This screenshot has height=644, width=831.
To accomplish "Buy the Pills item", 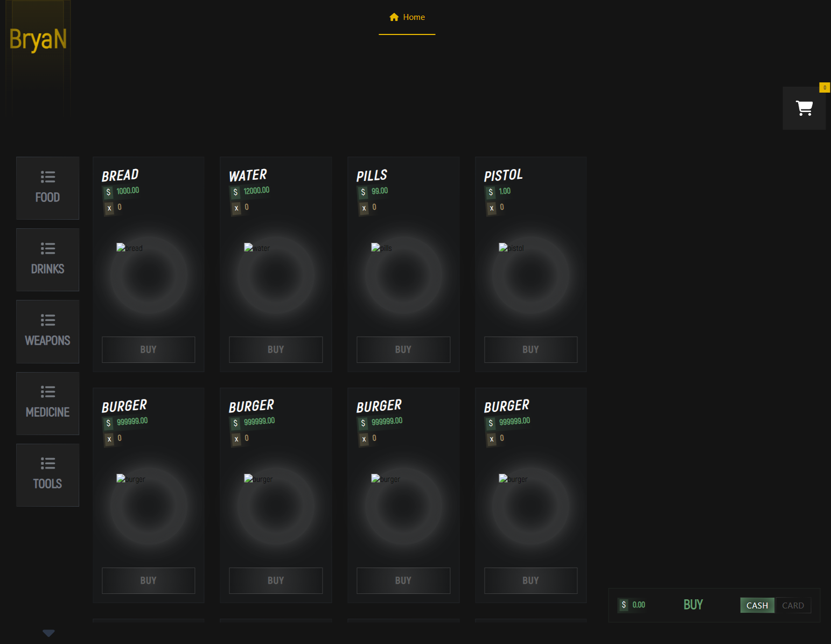I will 403,349.
